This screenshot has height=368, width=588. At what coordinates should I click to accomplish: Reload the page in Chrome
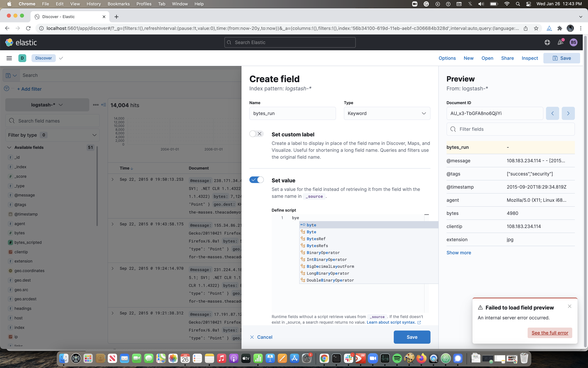coord(28,28)
